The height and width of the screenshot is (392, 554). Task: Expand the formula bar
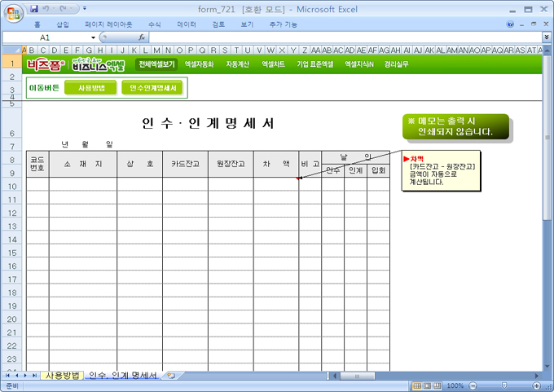(x=546, y=37)
